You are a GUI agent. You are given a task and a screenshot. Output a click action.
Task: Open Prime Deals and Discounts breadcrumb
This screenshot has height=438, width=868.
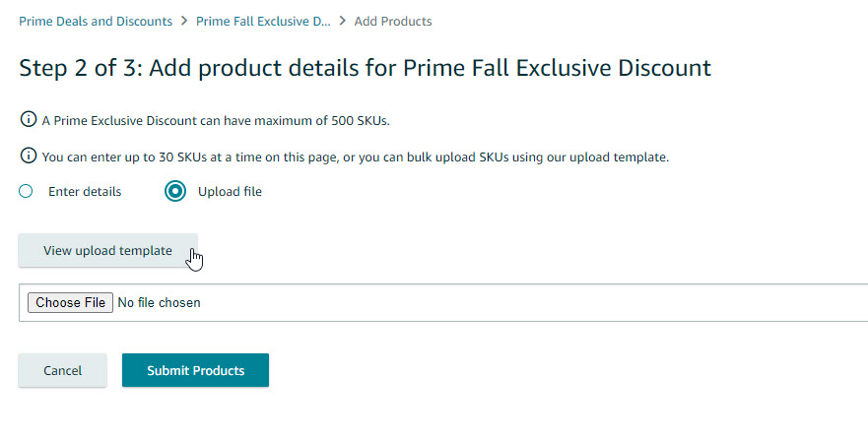96,21
